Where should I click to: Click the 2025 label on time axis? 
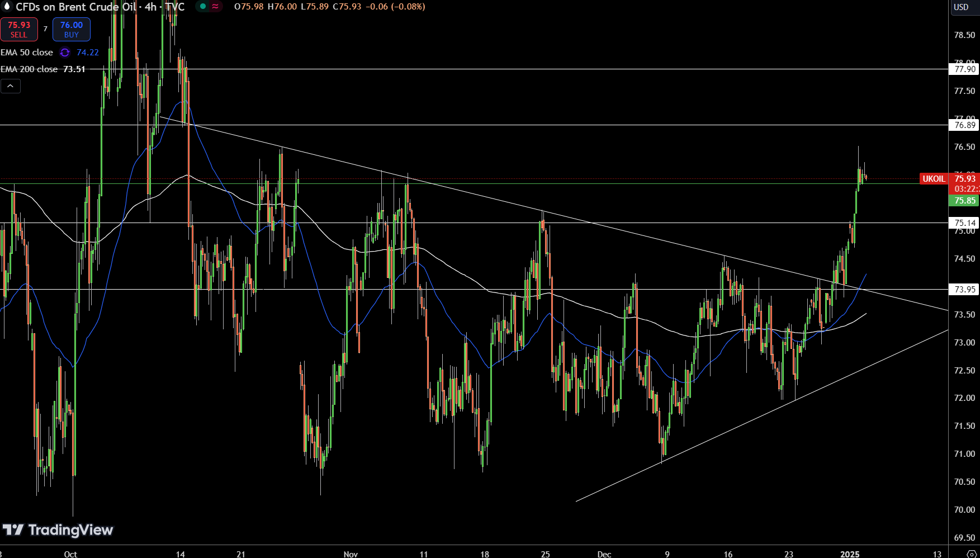coord(850,554)
